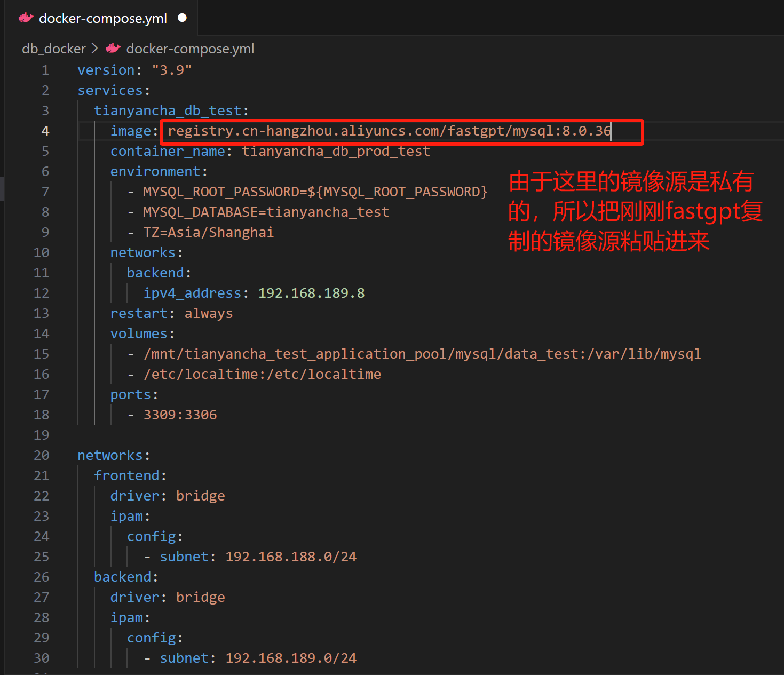Screen dimensions: 784x675
Task: Click the docker-compose.yml breadcrumb item
Action: (190, 49)
